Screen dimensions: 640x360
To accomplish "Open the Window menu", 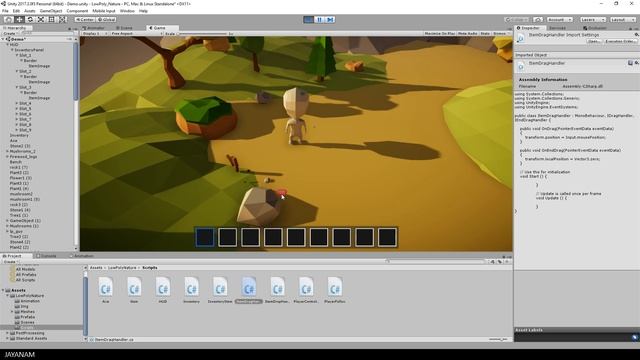I will click(127, 11).
